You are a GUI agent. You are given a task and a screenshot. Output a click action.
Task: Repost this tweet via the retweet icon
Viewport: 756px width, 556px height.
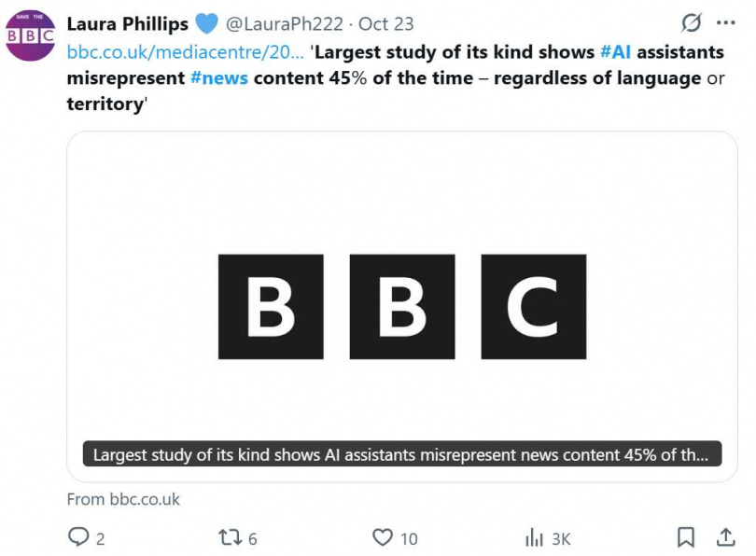tap(230, 537)
